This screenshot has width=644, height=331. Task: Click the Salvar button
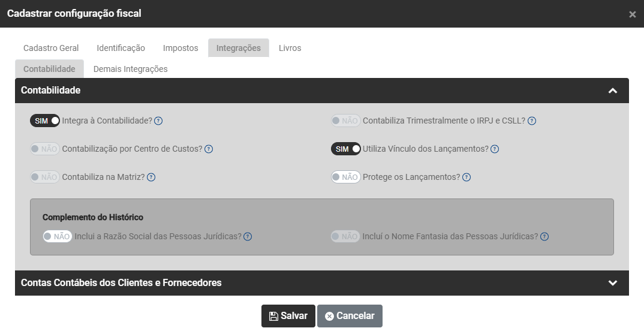[x=288, y=316]
